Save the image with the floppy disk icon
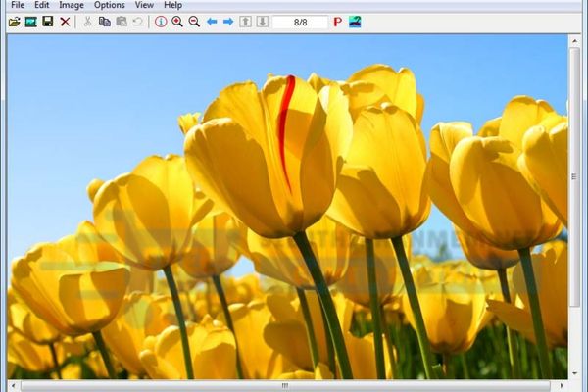The height and width of the screenshot is (392, 588). (x=48, y=22)
